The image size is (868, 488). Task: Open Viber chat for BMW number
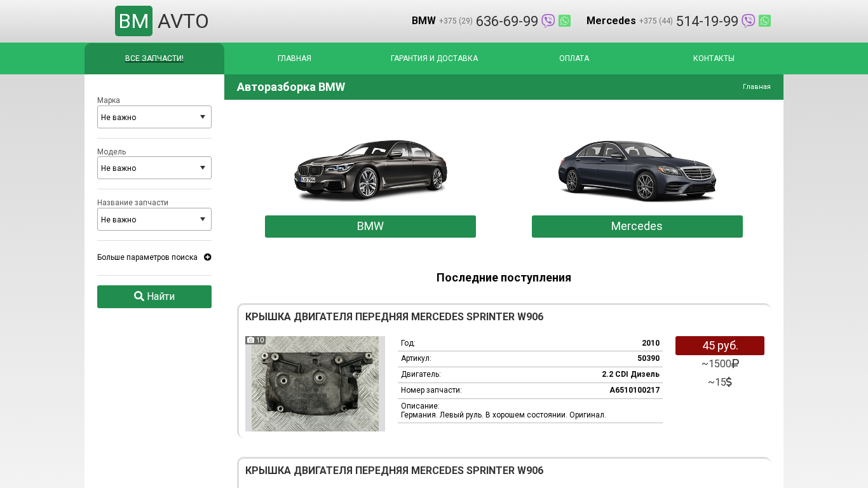coord(548,21)
